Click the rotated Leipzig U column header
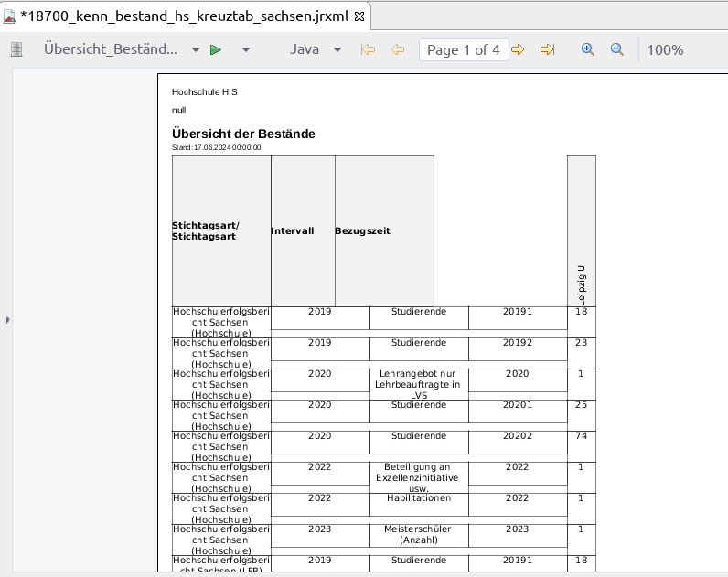 [x=582, y=230]
